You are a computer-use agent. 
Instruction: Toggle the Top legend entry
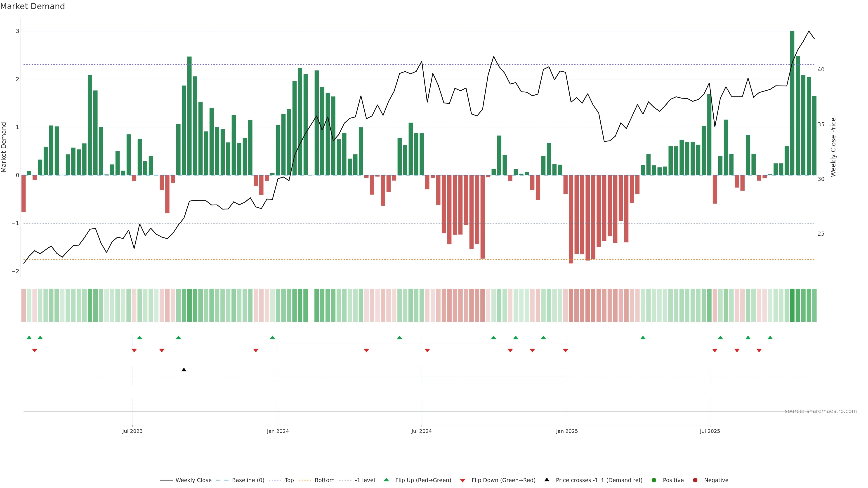[289, 480]
